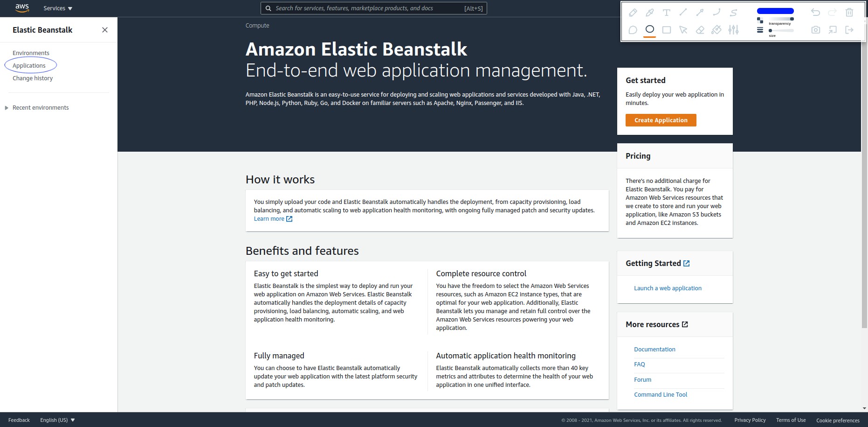This screenshot has width=868, height=427.
Task: Close the Elastic Beanstalk side panel
Action: [x=105, y=30]
